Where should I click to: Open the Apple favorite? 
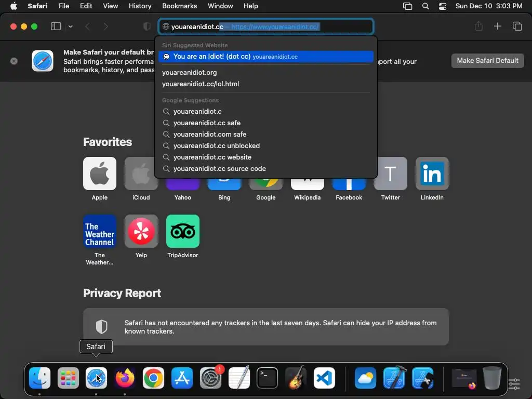click(x=100, y=174)
